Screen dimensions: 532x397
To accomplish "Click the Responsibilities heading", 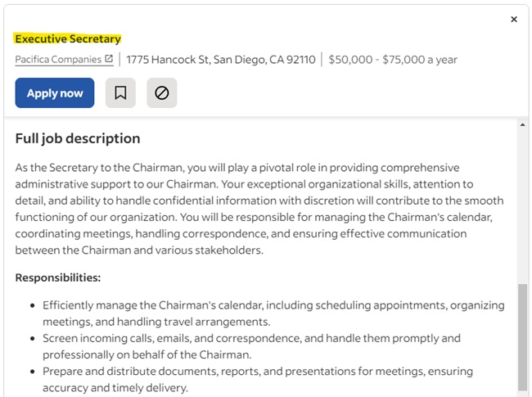I will pyautogui.click(x=58, y=277).
